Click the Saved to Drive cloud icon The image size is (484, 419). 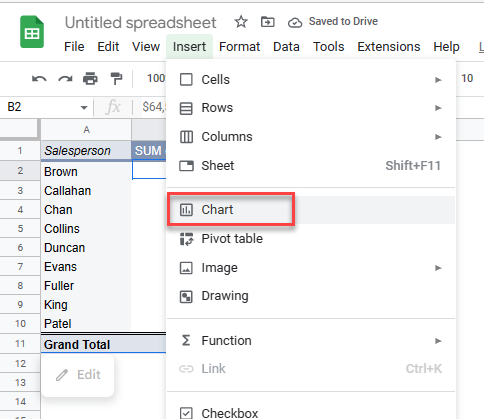click(295, 23)
